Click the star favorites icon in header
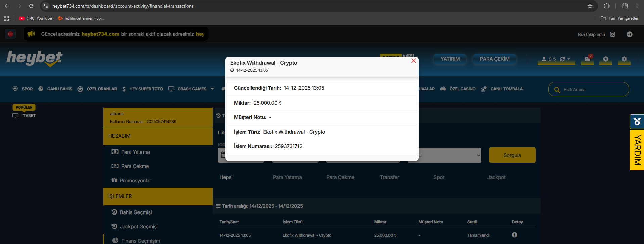 [x=606, y=59]
